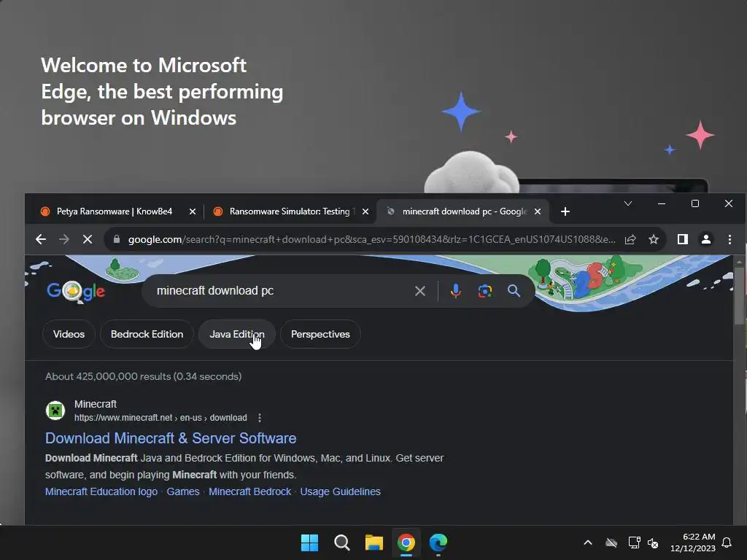Open the Games sitelink
Viewport: 747px width, 560px height.
[x=183, y=491]
